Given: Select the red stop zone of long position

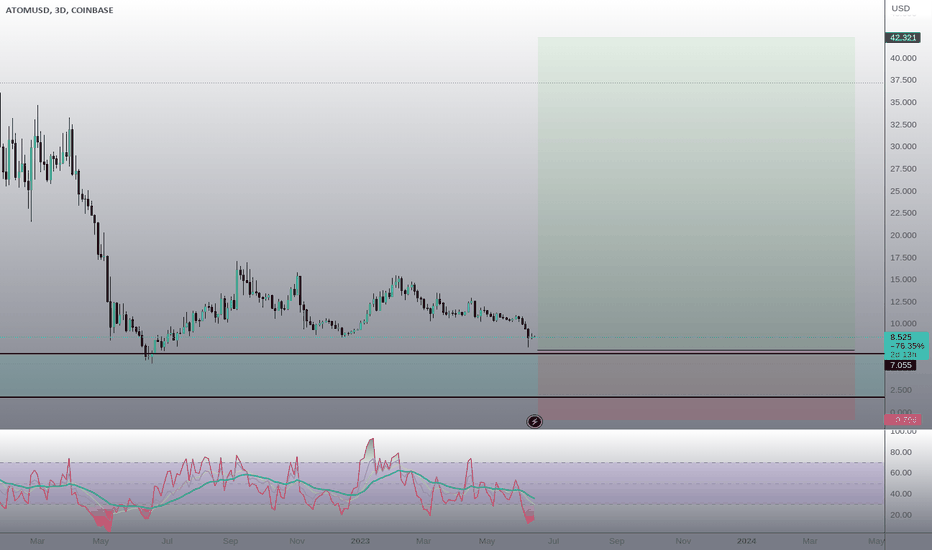Looking at the screenshot, I should click(696, 385).
